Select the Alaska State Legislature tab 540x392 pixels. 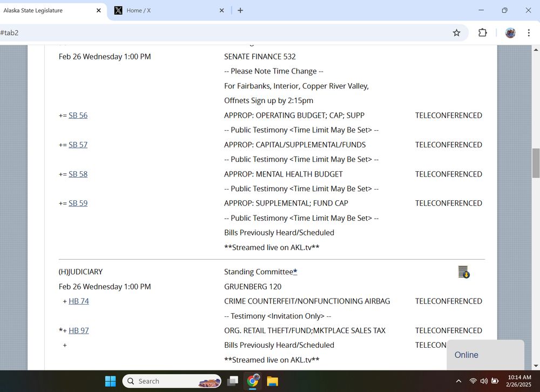click(52, 10)
